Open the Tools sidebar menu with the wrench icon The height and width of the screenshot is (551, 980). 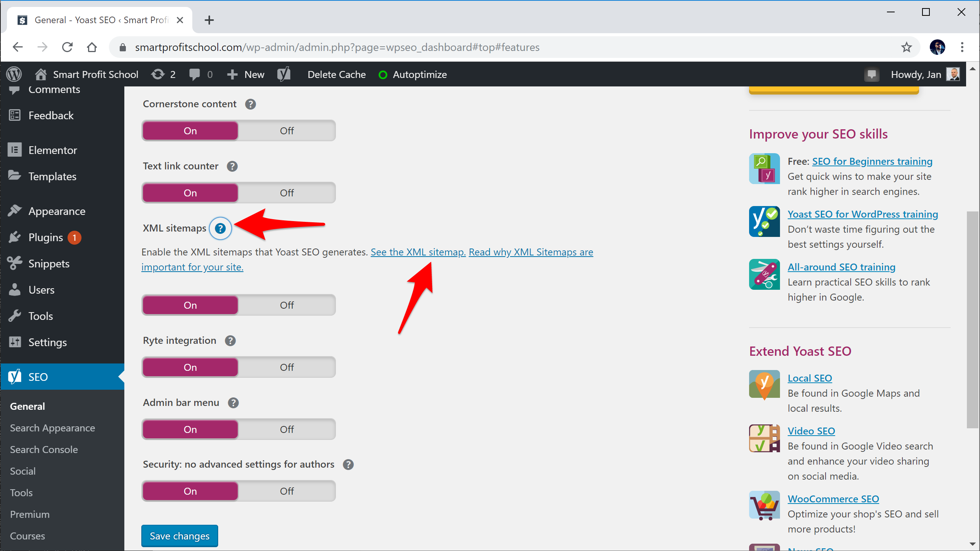(x=62, y=316)
